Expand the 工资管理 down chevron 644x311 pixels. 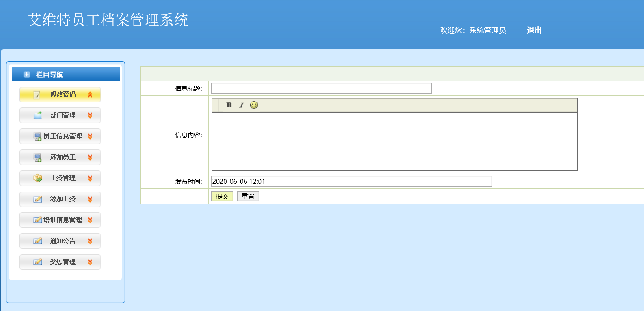pyautogui.click(x=90, y=178)
